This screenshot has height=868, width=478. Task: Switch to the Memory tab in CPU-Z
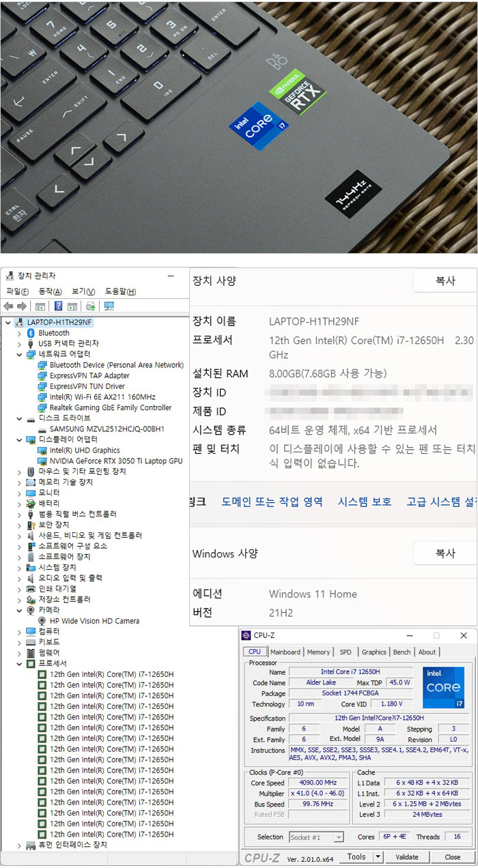coord(318,652)
